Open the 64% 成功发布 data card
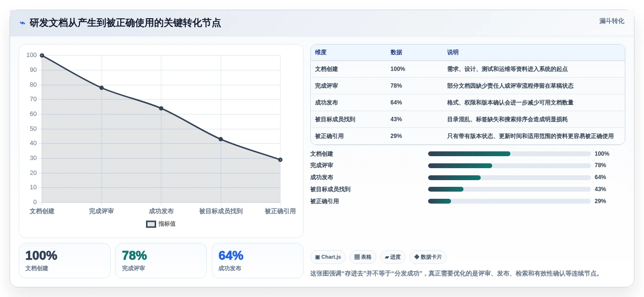The width and height of the screenshot is (644, 297). (258, 261)
